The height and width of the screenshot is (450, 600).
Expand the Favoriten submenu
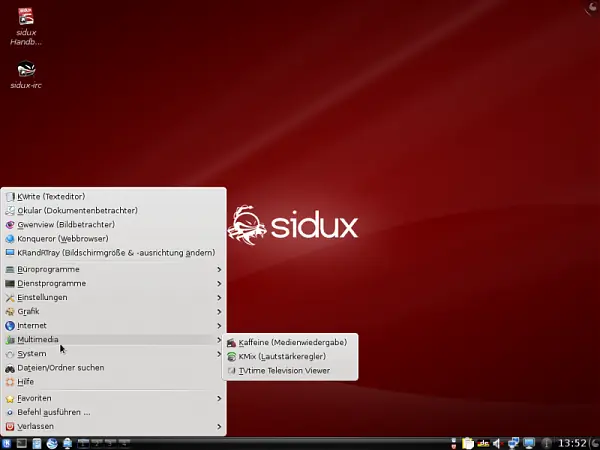pos(113,398)
